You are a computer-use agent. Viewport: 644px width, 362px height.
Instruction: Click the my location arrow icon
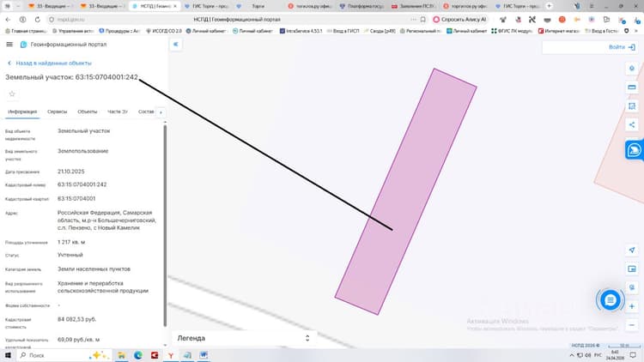pyautogui.click(x=632, y=250)
